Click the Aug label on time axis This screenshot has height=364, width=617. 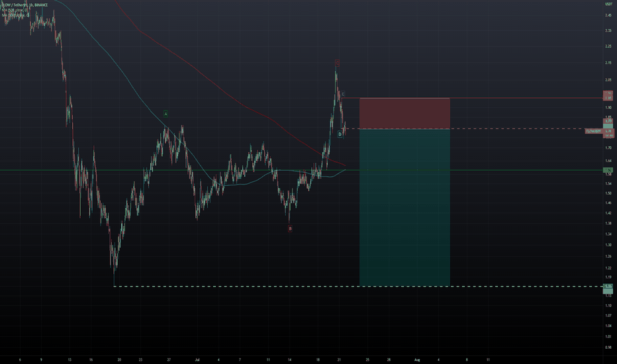(x=417, y=359)
